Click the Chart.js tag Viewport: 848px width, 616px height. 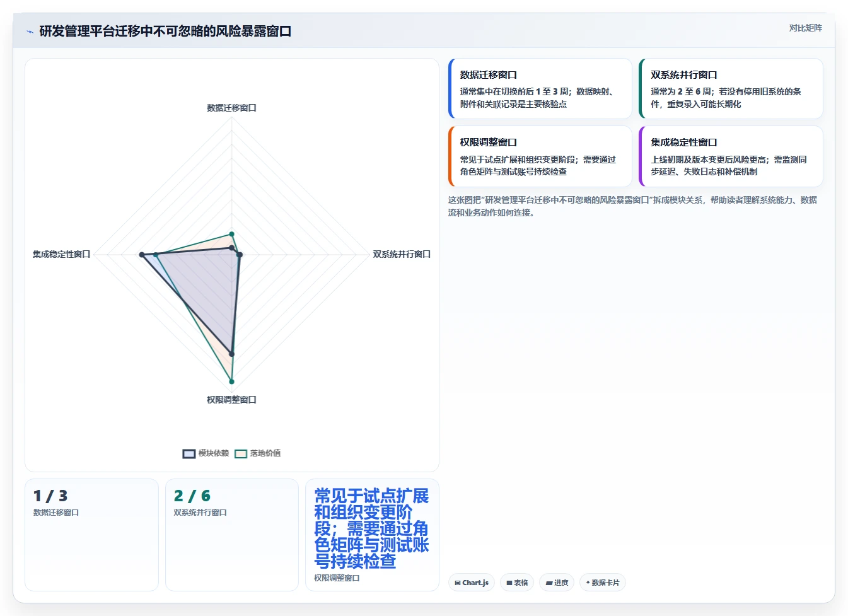tap(472, 583)
